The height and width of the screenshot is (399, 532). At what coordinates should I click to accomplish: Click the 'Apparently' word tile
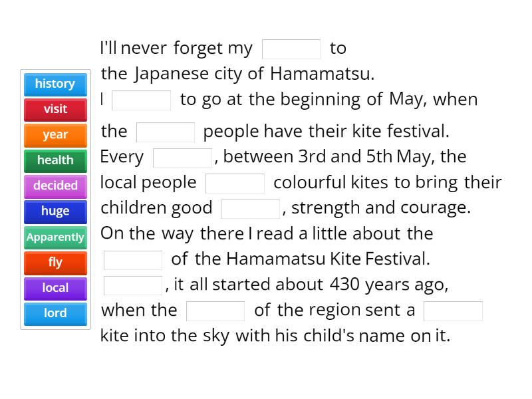[x=55, y=237]
